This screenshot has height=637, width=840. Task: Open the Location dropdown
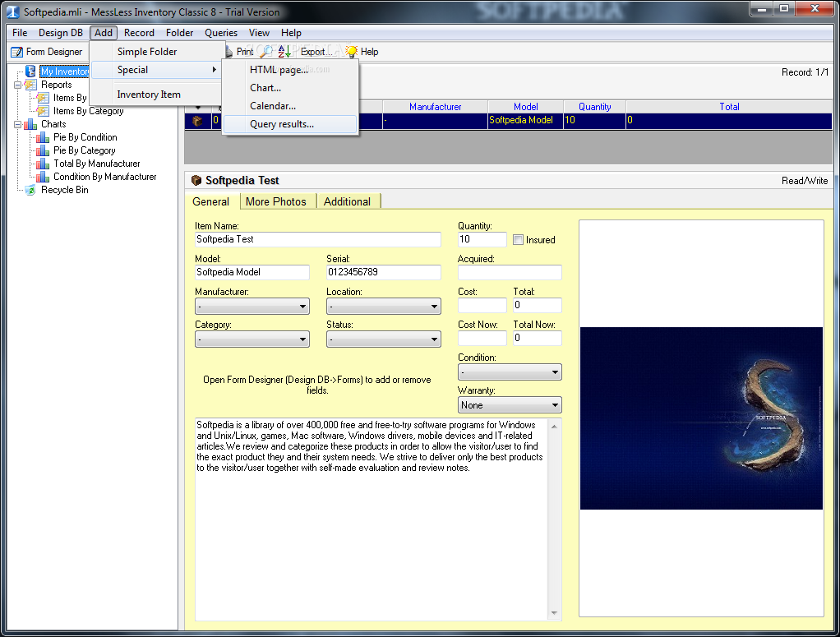[384, 307]
